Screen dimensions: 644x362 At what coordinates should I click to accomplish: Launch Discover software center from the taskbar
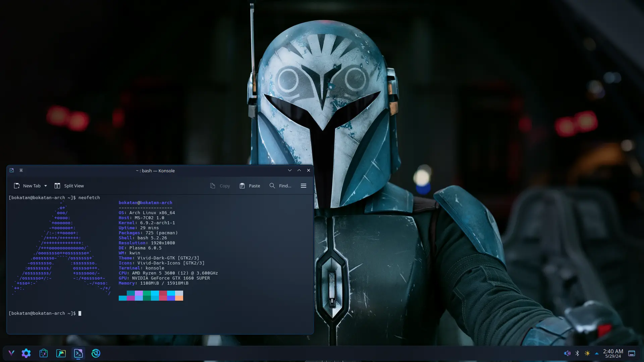click(x=44, y=353)
